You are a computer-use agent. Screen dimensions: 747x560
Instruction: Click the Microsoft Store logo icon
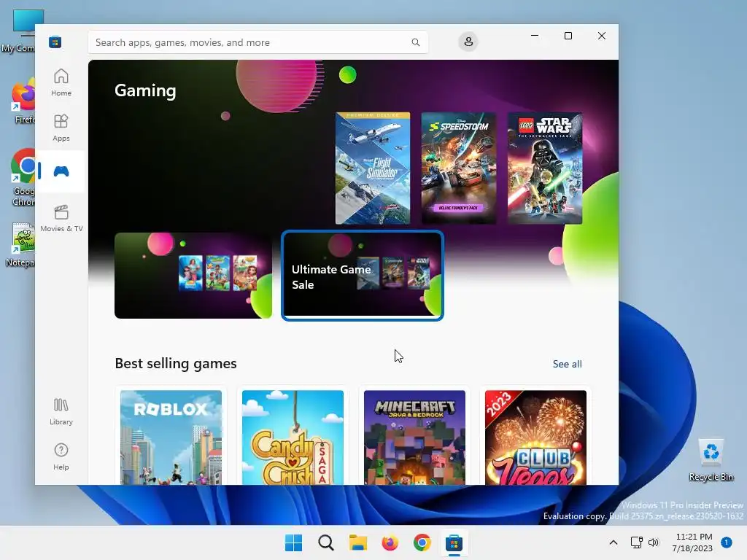55,42
